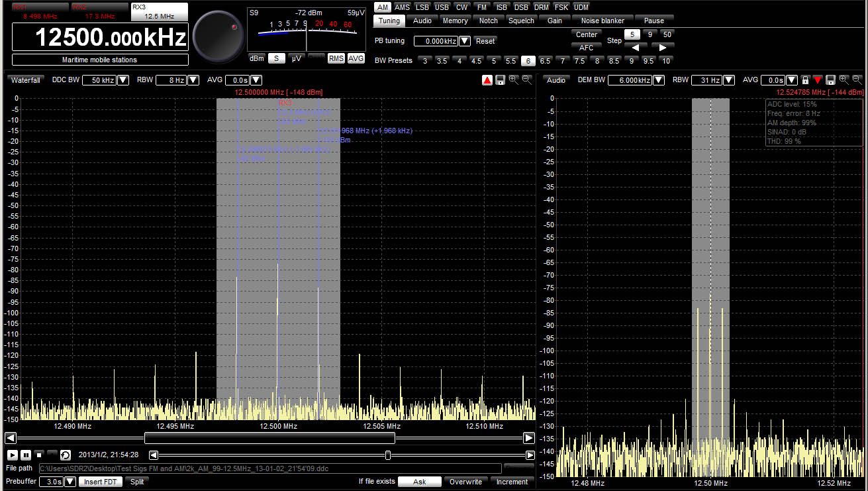Click the round tuning knob

click(x=218, y=37)
